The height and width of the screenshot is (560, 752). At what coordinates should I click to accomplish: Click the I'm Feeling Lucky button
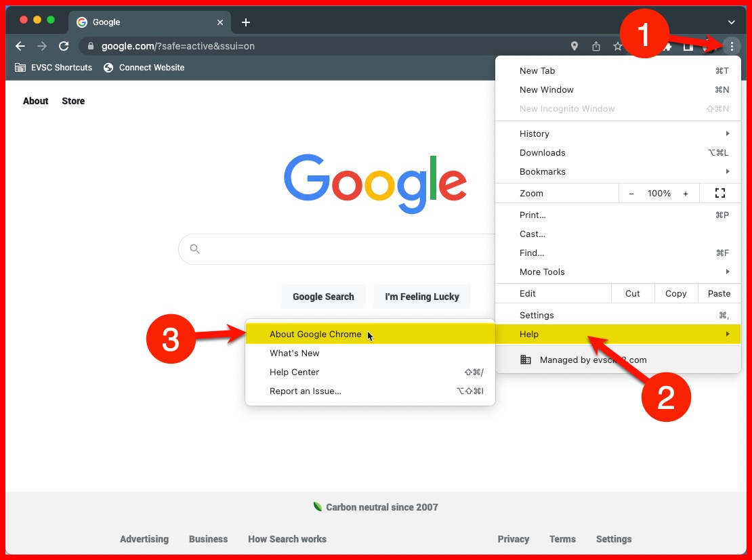click(421, 297)
